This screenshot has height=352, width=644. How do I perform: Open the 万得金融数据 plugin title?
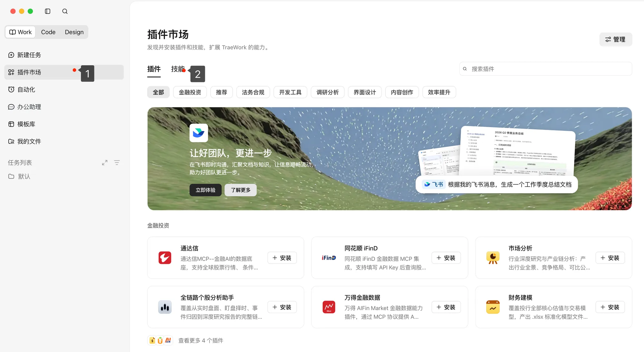[362, 298]
